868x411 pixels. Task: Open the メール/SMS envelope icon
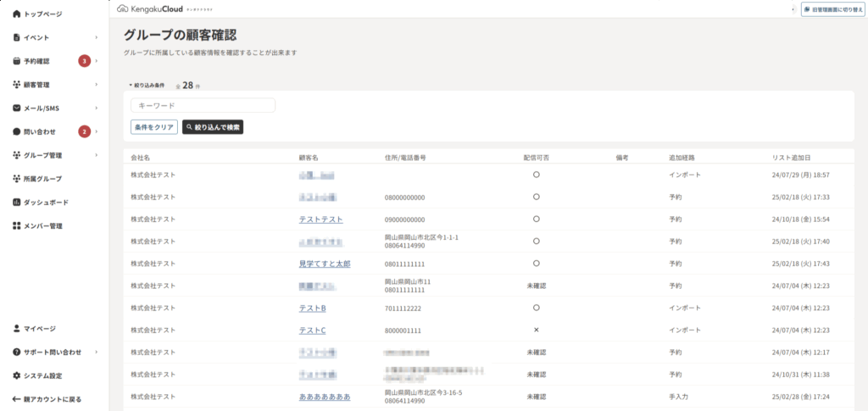pyautogui.click(x=16, y=108)
